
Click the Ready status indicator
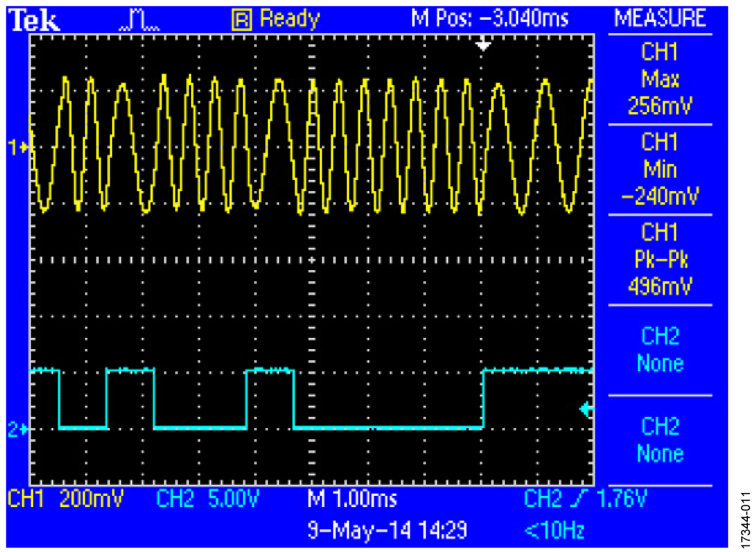(x=289, y=20)
